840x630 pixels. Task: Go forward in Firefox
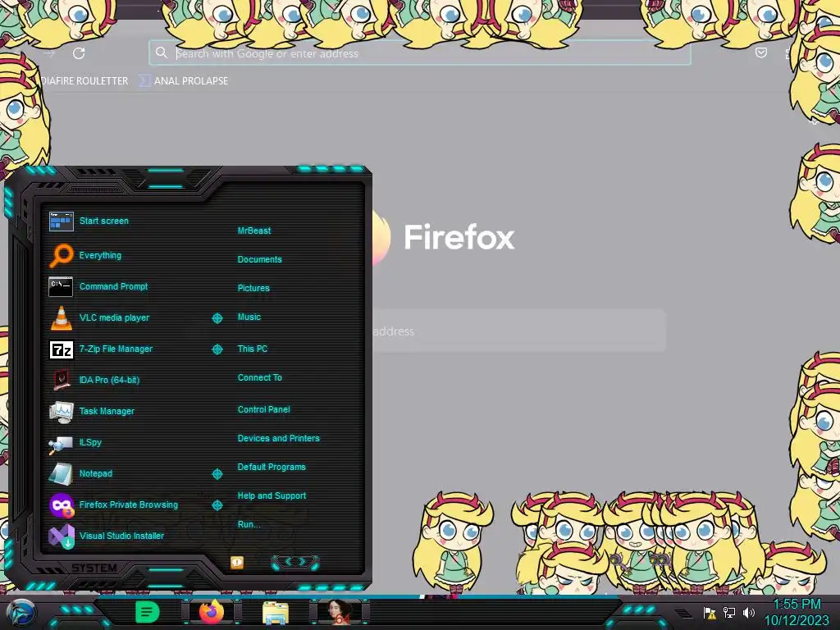point(49,53)
